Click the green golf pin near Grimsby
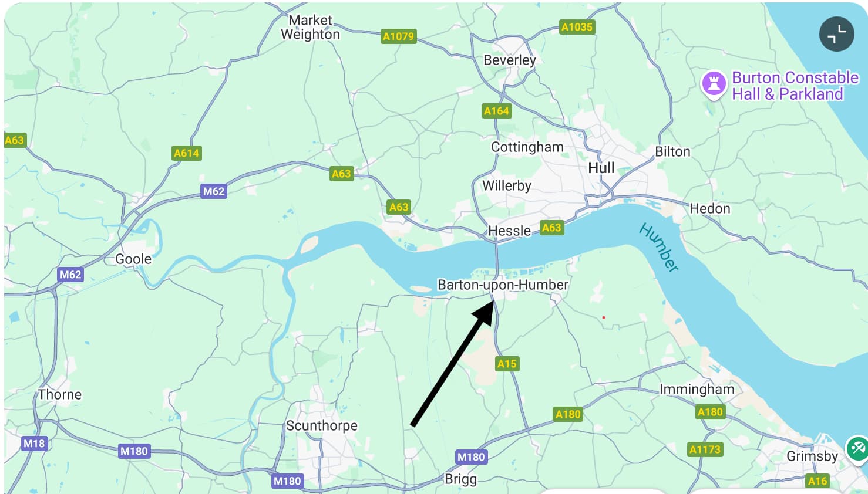 pyautogui.click(x=857, y=449)
